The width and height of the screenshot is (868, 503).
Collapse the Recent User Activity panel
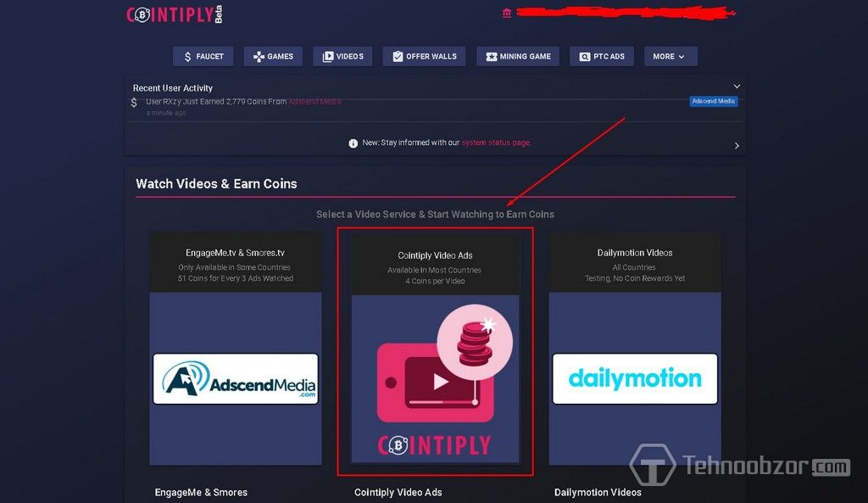coord(737,87)
